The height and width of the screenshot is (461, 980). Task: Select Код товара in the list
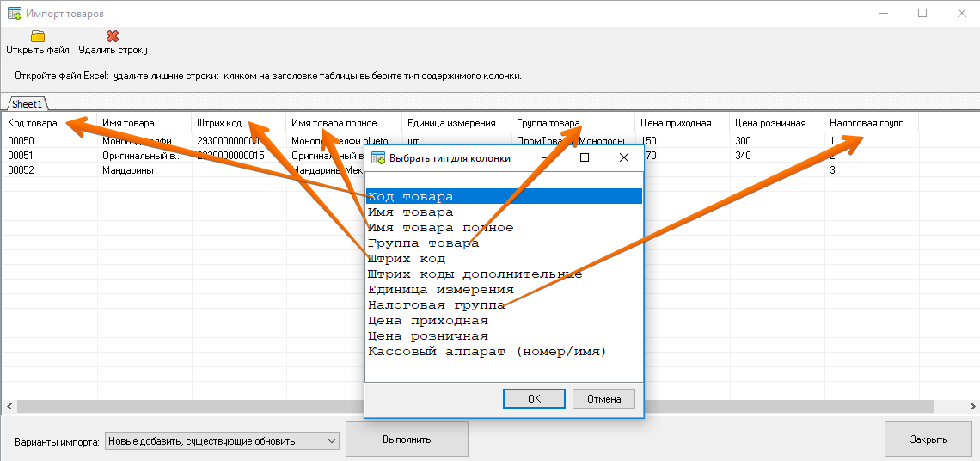[504, 196]
